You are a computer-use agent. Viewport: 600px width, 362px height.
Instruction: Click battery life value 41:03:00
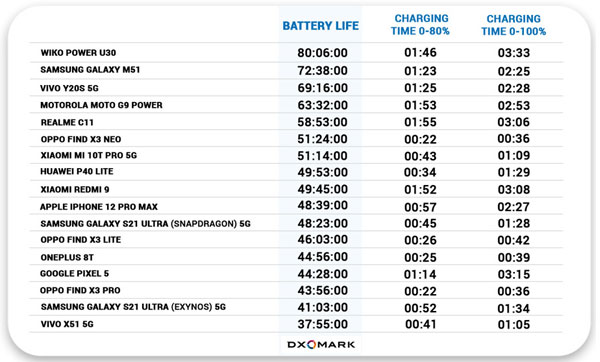pyautogui.click(x=323, y=308)
